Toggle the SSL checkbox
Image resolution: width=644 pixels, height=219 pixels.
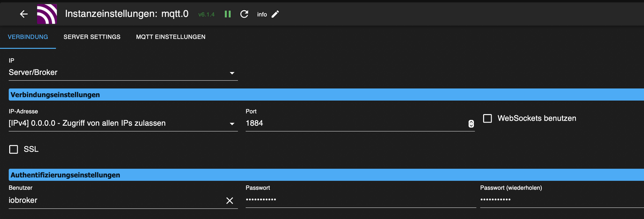(14, 149)
